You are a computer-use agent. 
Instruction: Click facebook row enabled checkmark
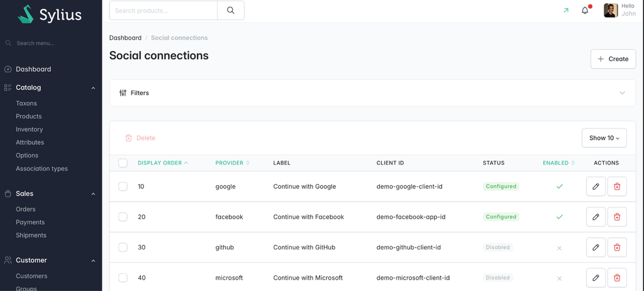click(x=559, y=217)
